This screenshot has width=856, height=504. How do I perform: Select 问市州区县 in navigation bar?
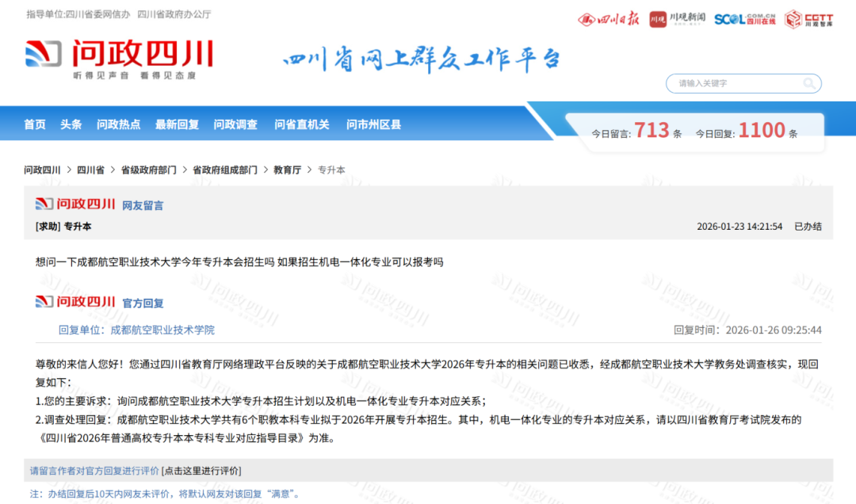pos(373,124)
